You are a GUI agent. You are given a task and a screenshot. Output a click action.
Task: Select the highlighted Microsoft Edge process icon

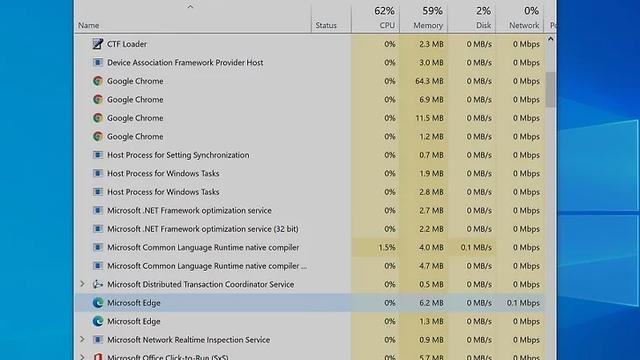(x=98, y=302)
